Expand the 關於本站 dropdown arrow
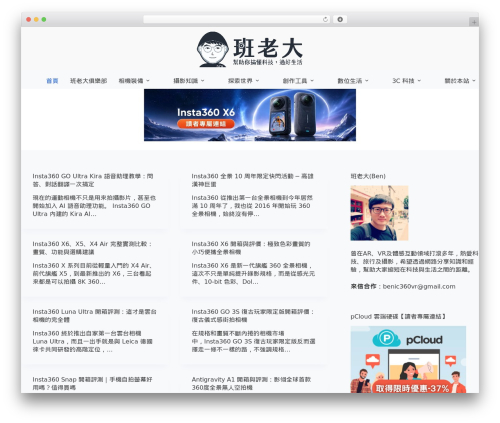Viewport: 500px width, 423px height. 474,81
